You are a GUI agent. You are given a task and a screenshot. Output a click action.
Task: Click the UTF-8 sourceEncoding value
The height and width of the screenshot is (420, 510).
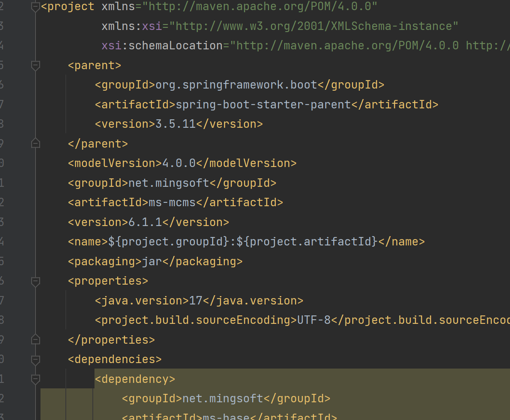point(314,320)
